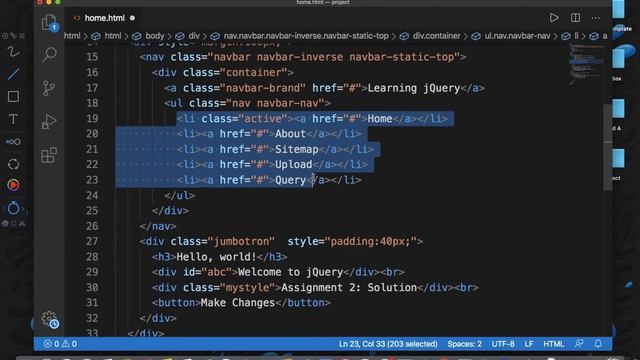Open the Source Control branch icon
The height and width of the screenshot is (360, 640).
pos(49,88)
